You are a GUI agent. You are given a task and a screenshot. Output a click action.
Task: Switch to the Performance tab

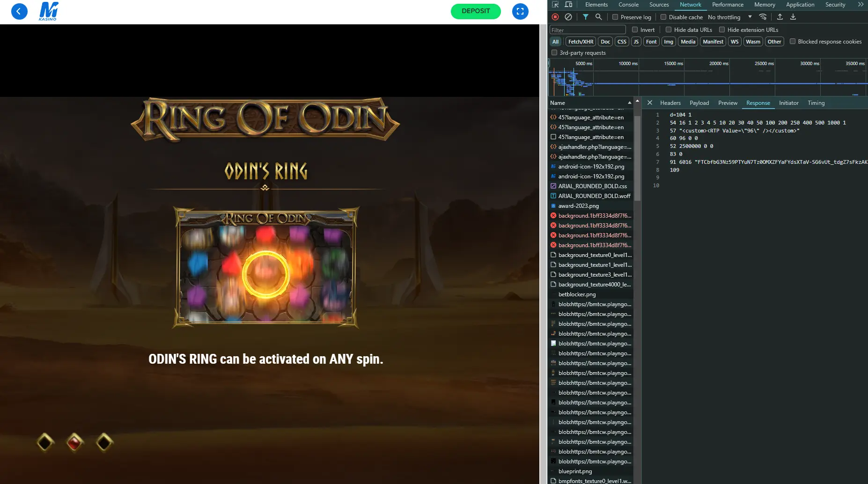[x=728, y=5]
